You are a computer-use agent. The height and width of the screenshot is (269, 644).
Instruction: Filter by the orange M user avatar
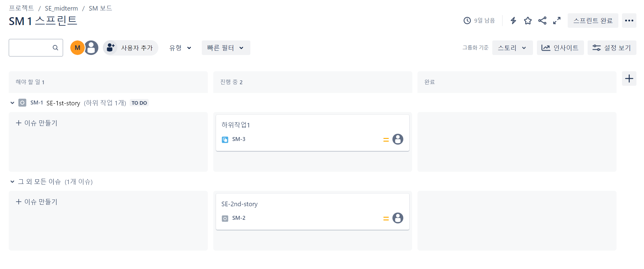77,48
